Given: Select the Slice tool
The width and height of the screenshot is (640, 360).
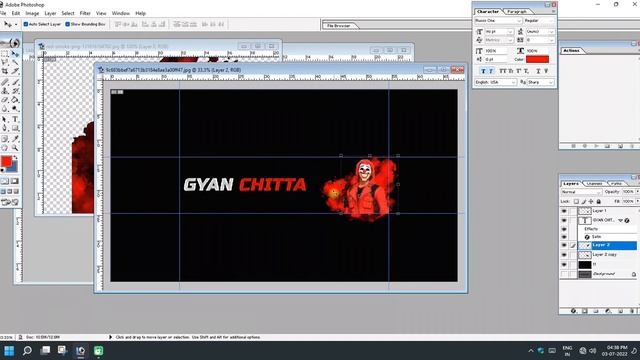Looking at the screenshot, I should pos(15,71).
